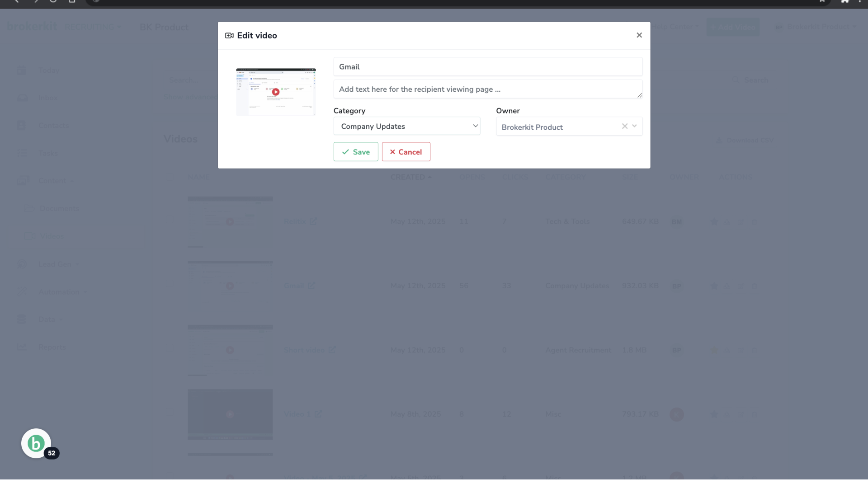
Task: Expand the Lead Gen sidebar section
Action: click(58, 264)
